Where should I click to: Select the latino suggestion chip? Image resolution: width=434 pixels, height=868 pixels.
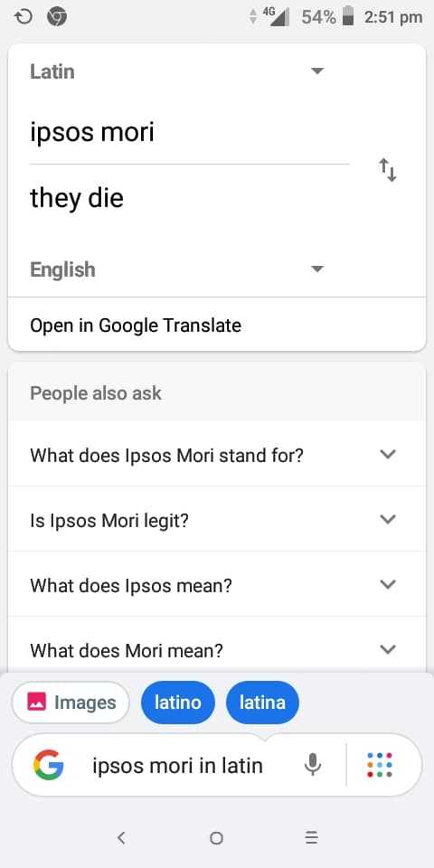click(178, 703)
